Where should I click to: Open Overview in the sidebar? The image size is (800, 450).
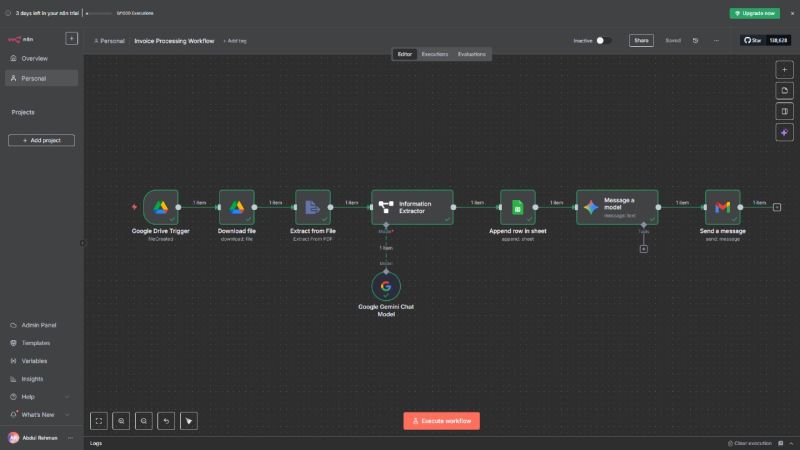42,59
